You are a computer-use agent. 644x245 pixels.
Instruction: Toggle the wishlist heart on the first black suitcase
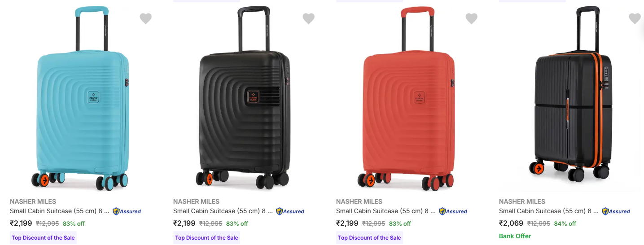click(308, 18)
